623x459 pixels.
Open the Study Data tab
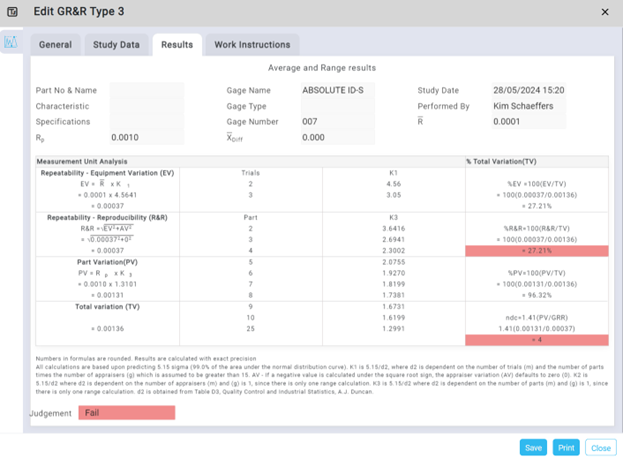116,45
